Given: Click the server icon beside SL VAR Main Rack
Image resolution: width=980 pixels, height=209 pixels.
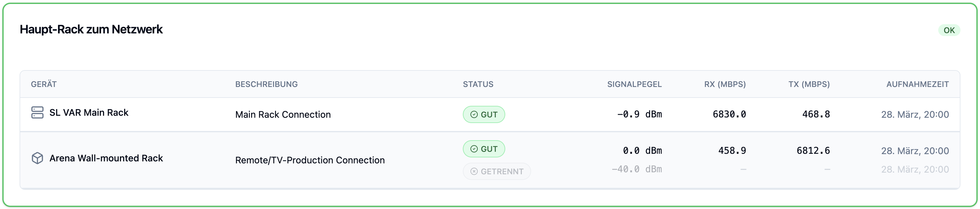Looking at the screenshot, I should pyautogui.click(x=37, y=113).
